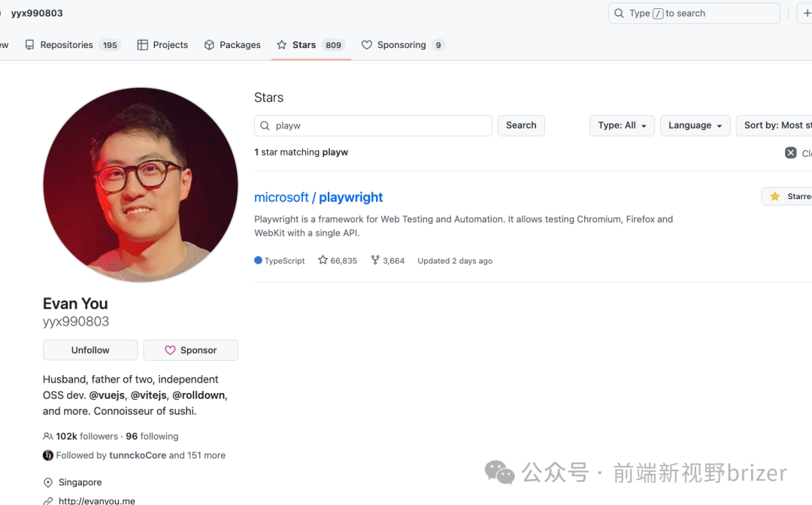Click the Projects table icon

click(x=142, y=45)
